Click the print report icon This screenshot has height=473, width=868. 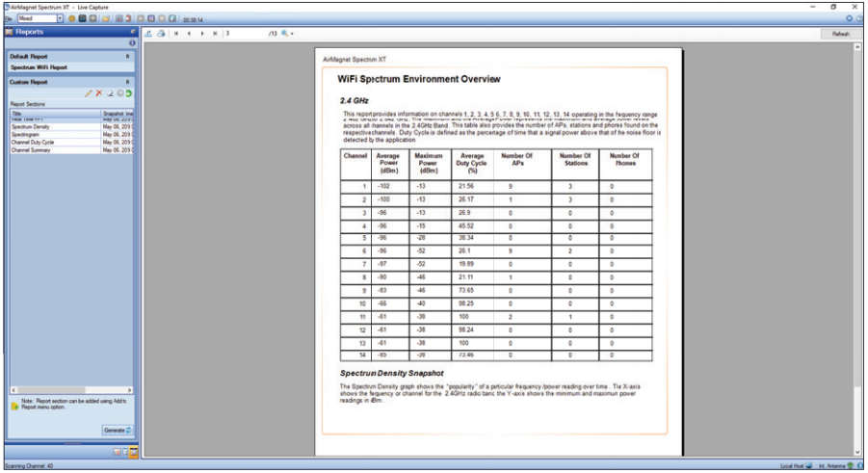161,33
